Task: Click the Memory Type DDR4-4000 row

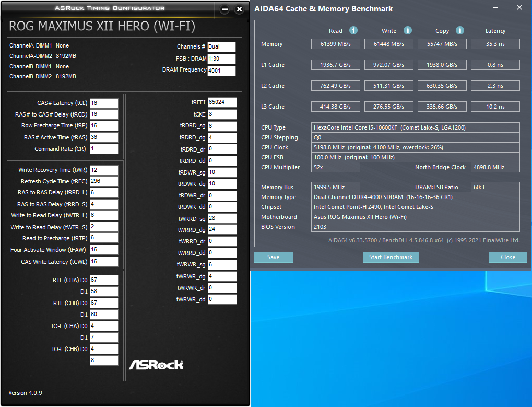Action: point(415,197)
